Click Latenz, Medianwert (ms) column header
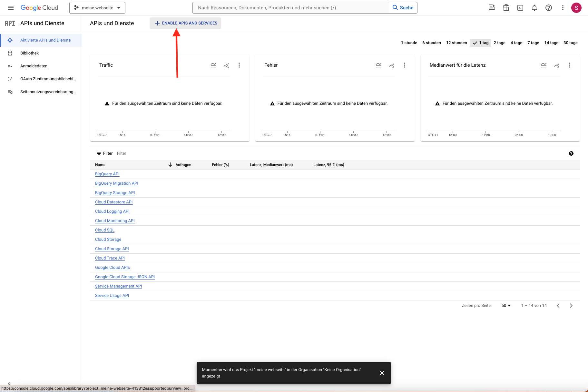This screenshot has width=588, height=392. pyautogui.click(x=271, y=165)
